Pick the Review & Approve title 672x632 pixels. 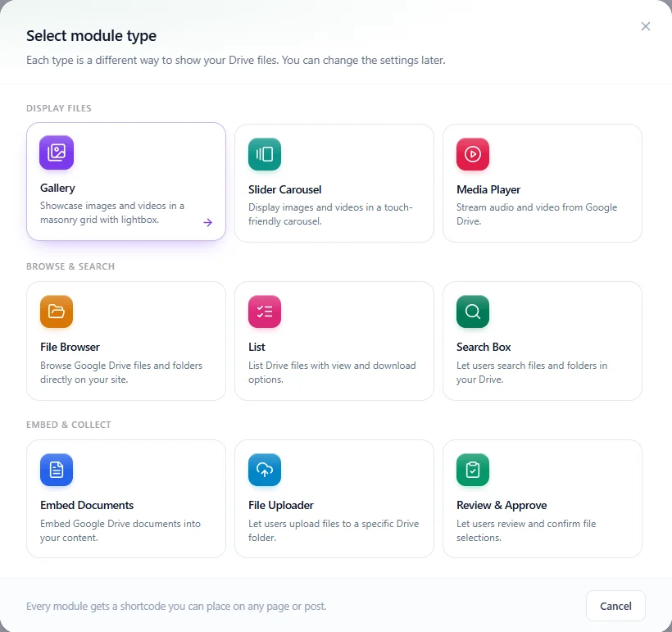coord(502,505)
